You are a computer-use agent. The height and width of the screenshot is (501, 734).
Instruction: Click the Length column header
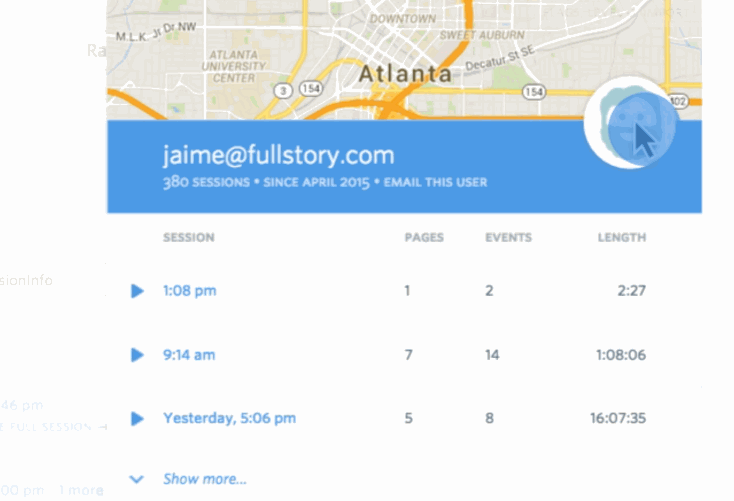point(622,237)
